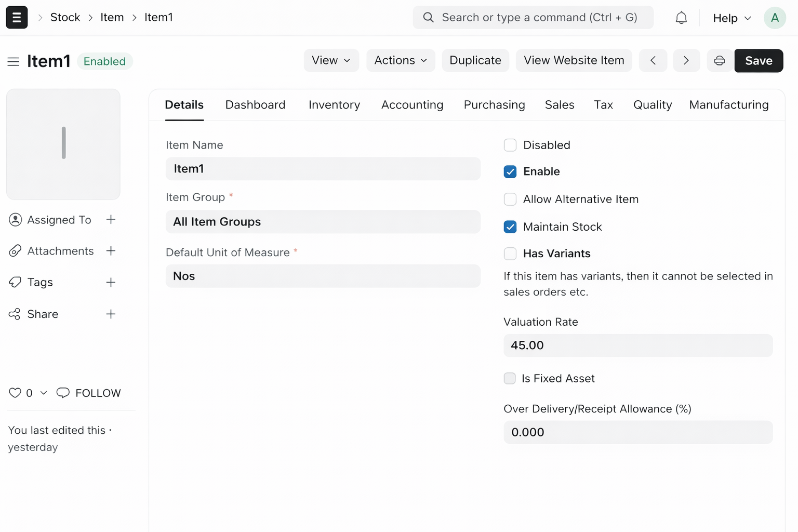Add an assignee with Assigned To plus

pos(111,220)
